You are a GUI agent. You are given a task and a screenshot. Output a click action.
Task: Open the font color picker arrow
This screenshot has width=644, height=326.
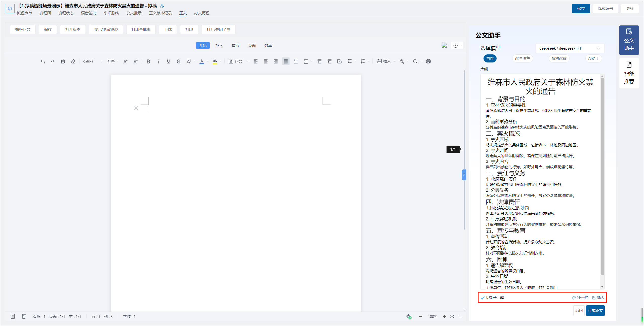[207, 61]
